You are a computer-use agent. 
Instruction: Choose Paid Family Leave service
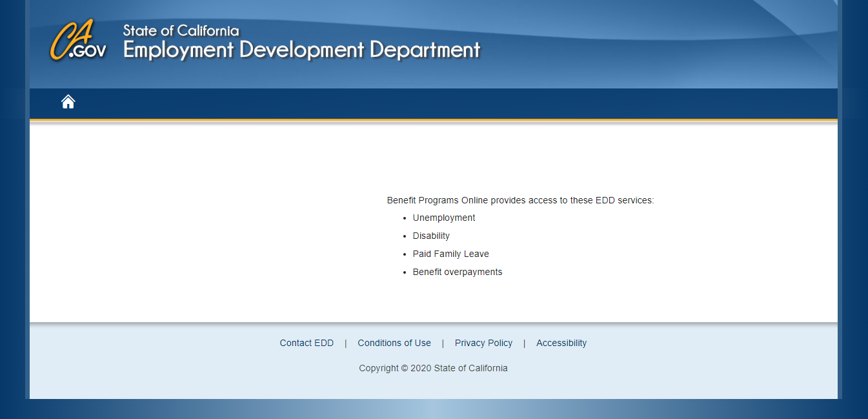tap(450, 254)
